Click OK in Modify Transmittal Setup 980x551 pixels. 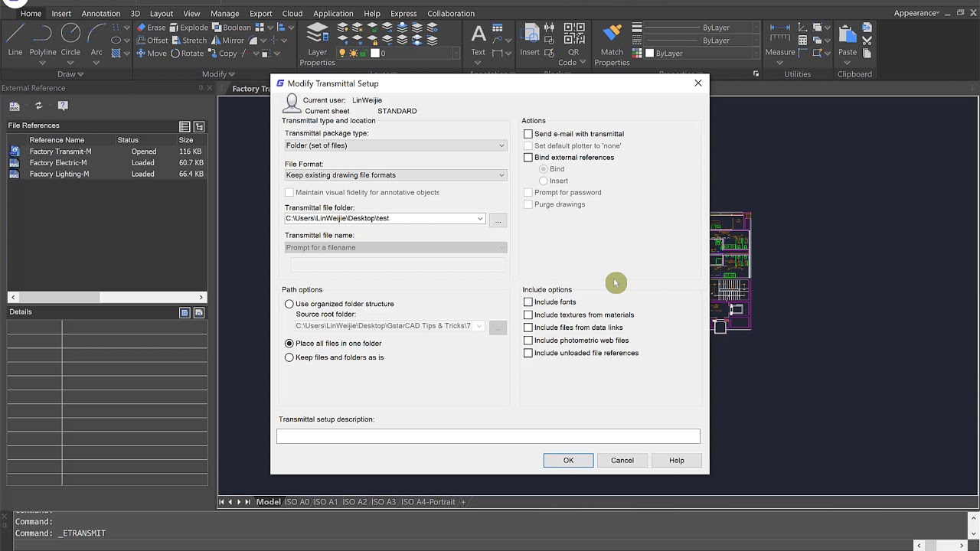(568, 460)
